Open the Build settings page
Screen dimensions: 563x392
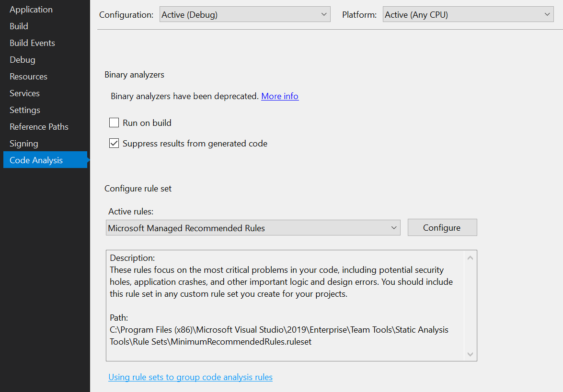18,26
